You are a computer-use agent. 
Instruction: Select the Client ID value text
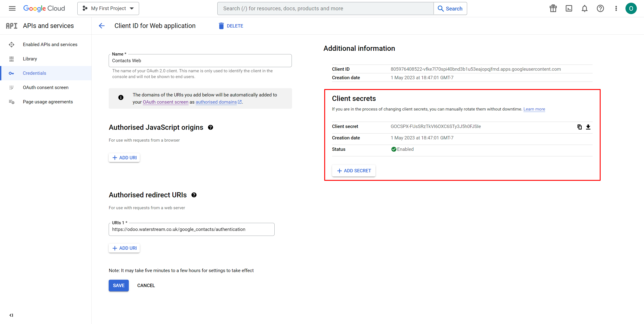click(476, 69)
